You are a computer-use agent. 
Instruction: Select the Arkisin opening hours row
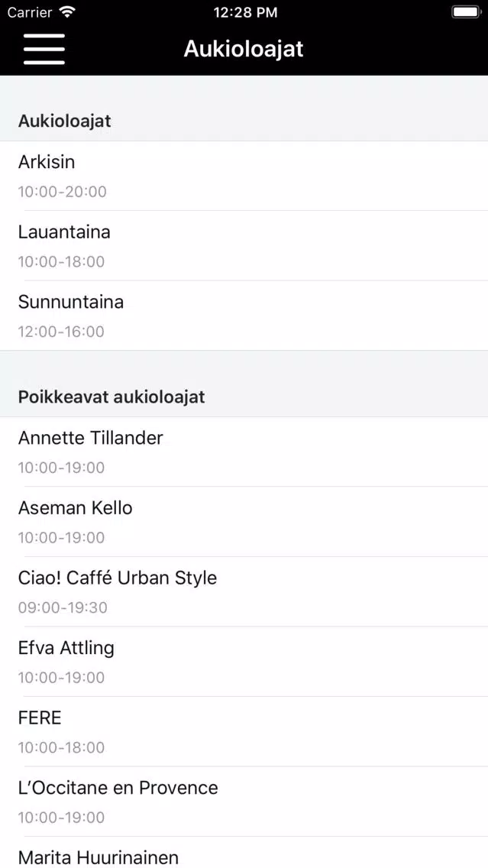click(244, 176)
